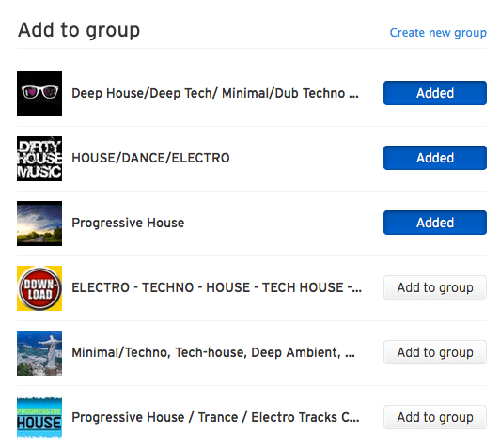Viewport: 500px width, 448px height.
Task: Open the Christ statue group thumbnail
Action: pos(39,353)
